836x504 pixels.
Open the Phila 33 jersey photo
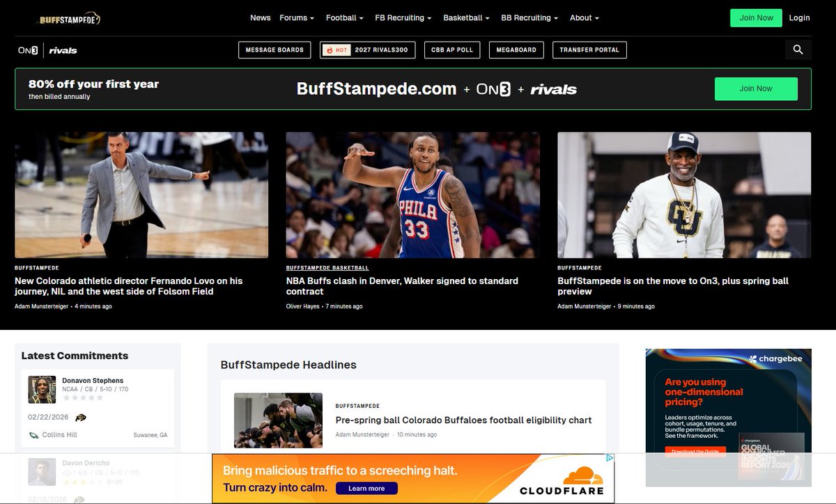pyautogui.click(x=412, y=195)
